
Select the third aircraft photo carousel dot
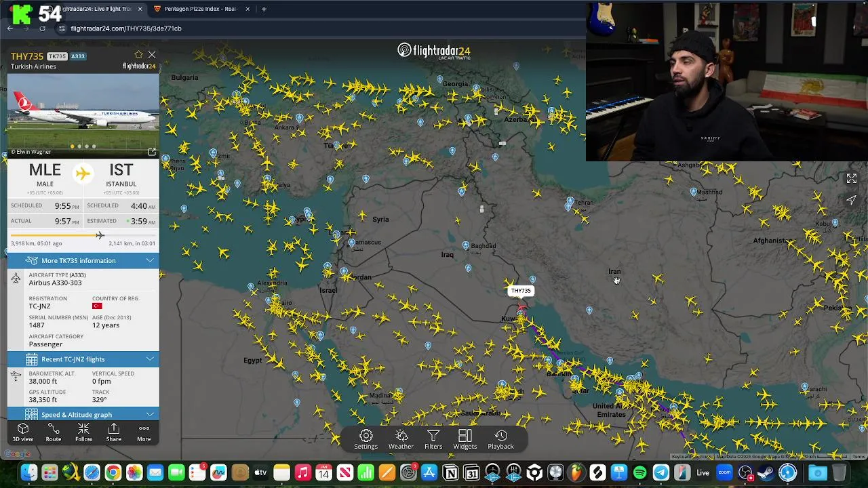87,146
